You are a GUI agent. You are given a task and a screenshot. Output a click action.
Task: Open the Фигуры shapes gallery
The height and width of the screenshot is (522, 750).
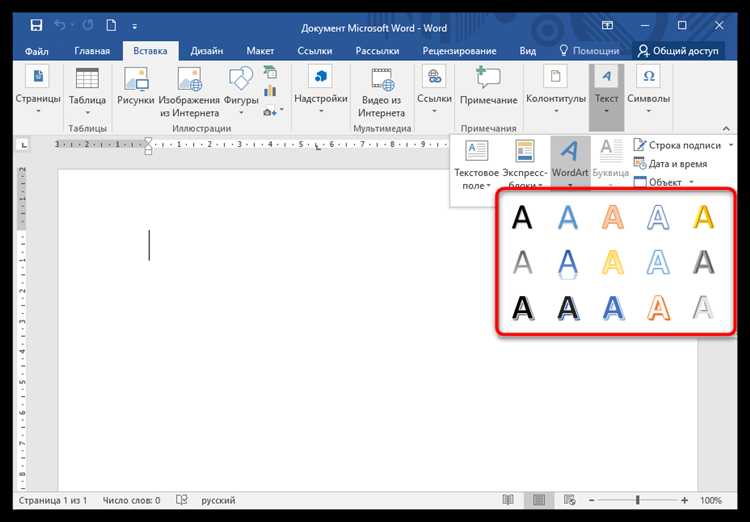pyautogui.click(x=241, y=92)
